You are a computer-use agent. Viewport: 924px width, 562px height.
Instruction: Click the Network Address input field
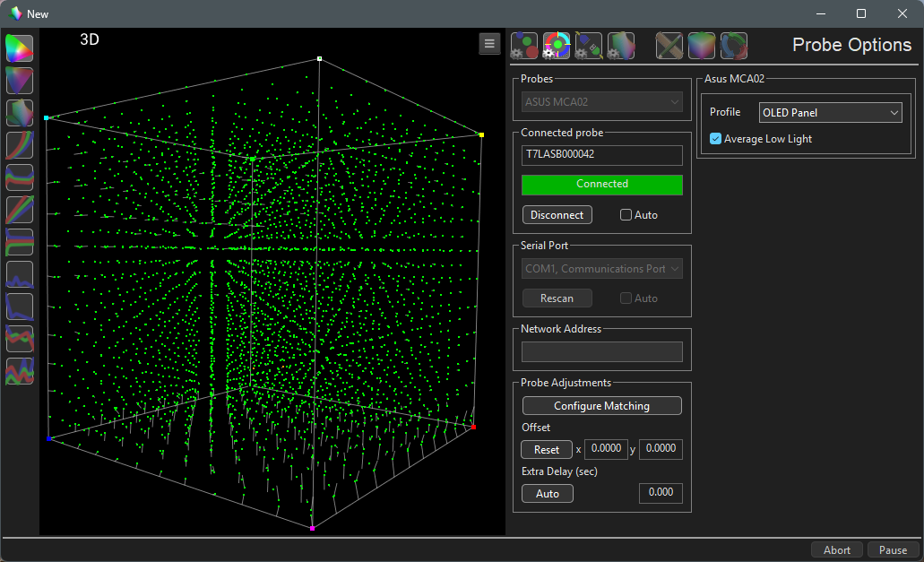pyautogui.click(x=601, y=352)
